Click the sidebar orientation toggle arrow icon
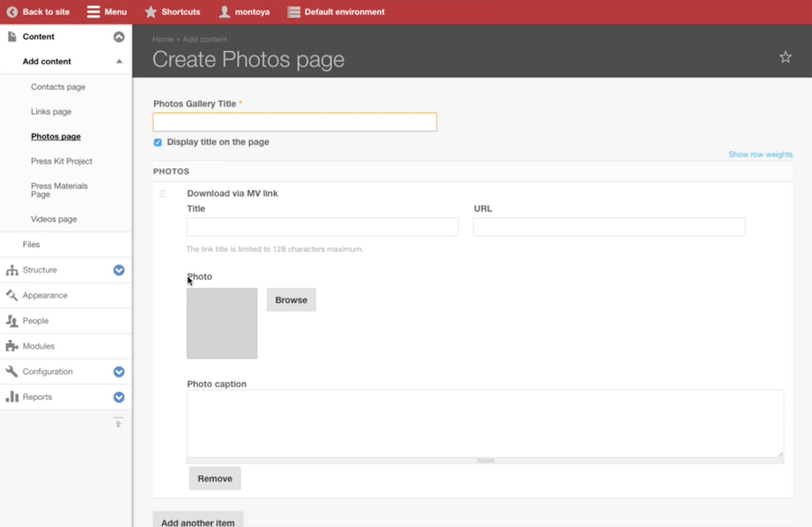This screenshot has height=527, width=812. click(118, 422)
